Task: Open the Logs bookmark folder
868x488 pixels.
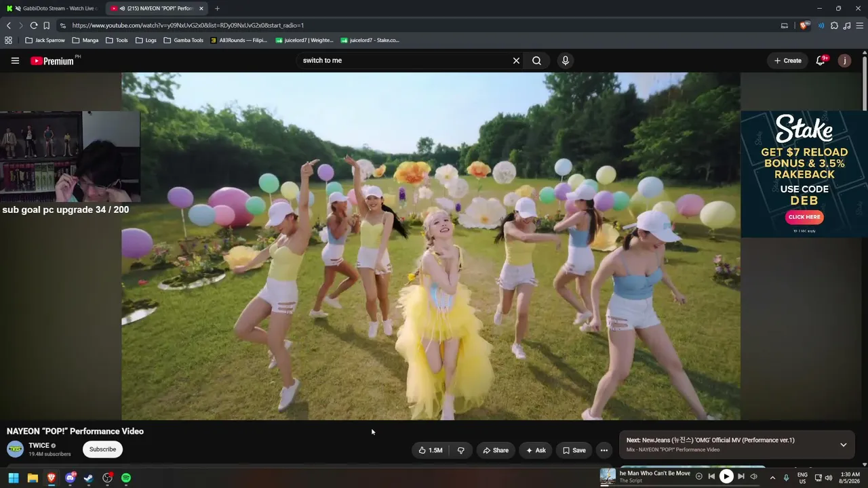Action: 146,40
